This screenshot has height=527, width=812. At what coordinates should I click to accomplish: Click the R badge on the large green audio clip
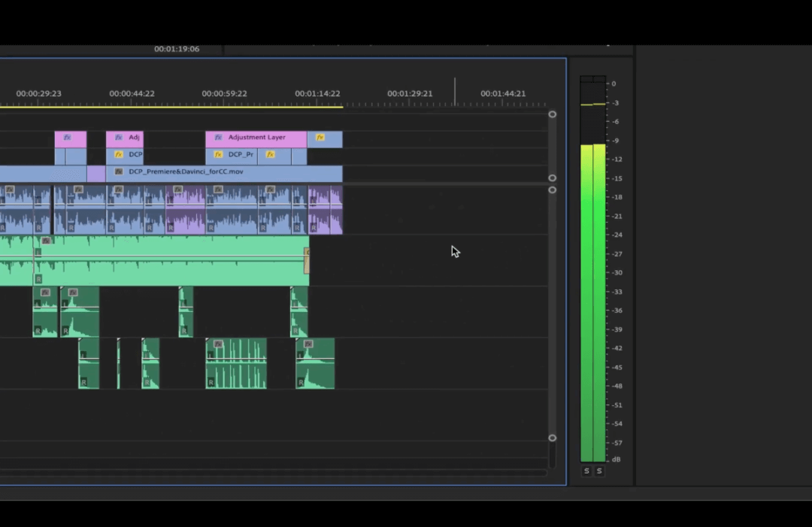click(x=38, y=280)
